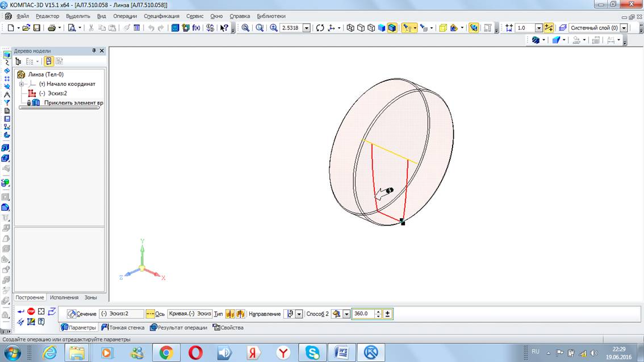Click the Rotate view icon
The height and width of the screenshot is (362, 644).
click(x=320, y=28)
